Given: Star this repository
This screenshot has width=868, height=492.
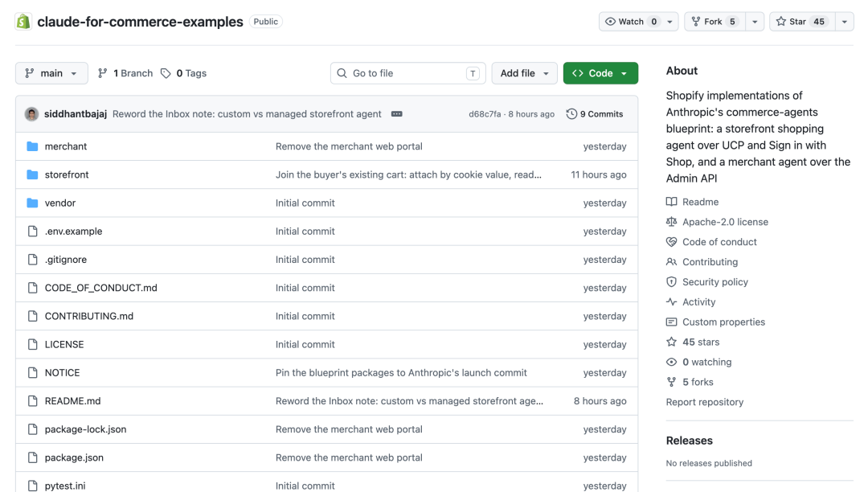Looking at the screenshot, I should point(802,22).
